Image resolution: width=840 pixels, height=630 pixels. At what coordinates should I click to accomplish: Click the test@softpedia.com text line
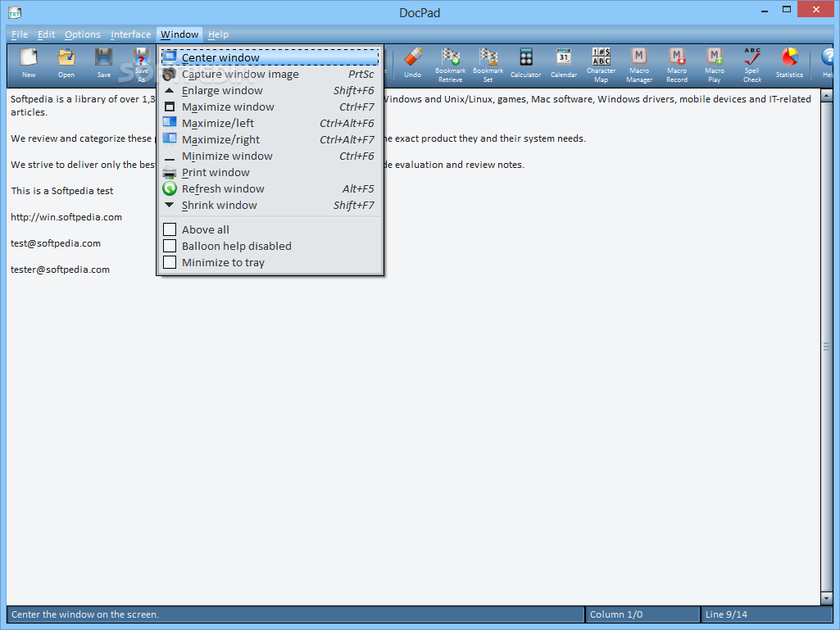56,243
